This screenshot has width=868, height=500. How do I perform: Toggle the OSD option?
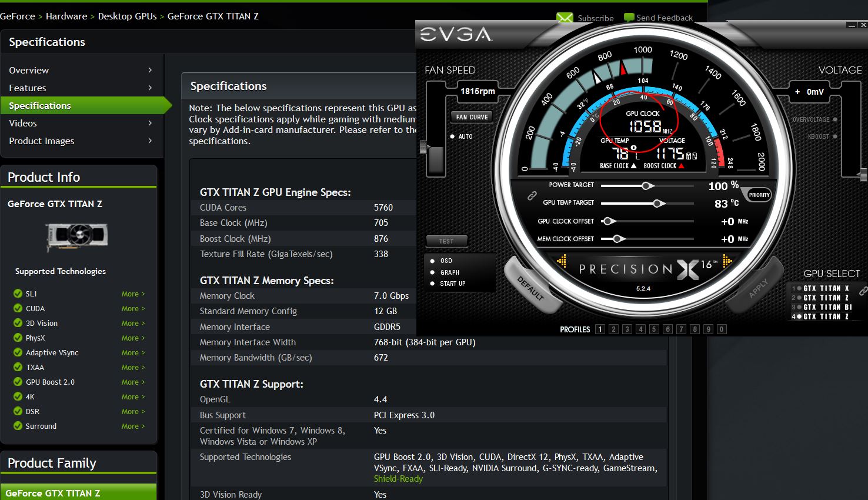(433, 261)
